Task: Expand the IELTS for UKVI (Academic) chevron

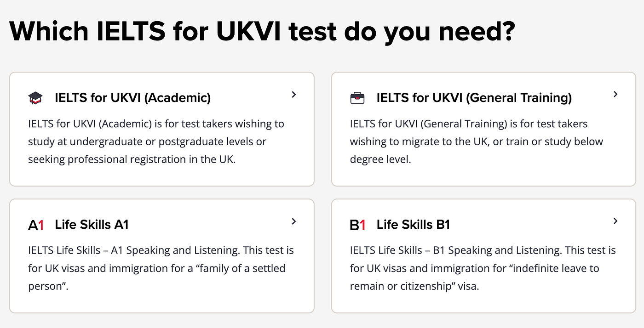Action: (294, 95)
